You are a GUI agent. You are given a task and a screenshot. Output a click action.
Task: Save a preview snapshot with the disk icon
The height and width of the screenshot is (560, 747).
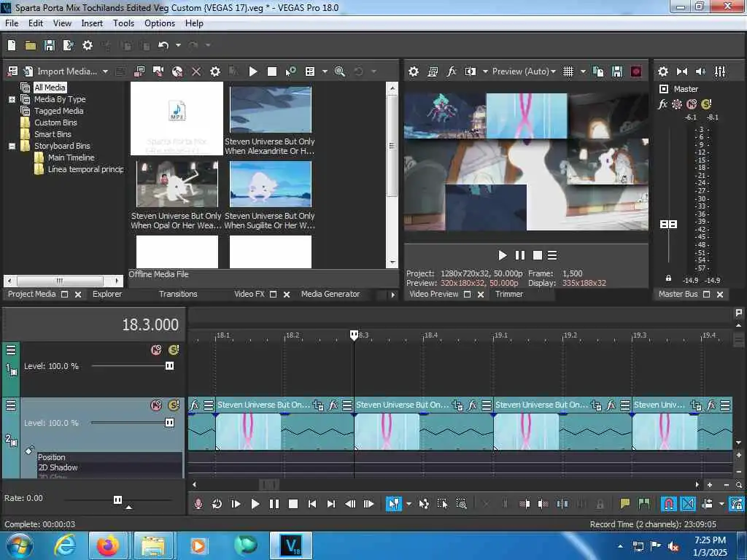pyautogui.click(x=617, y=71)
